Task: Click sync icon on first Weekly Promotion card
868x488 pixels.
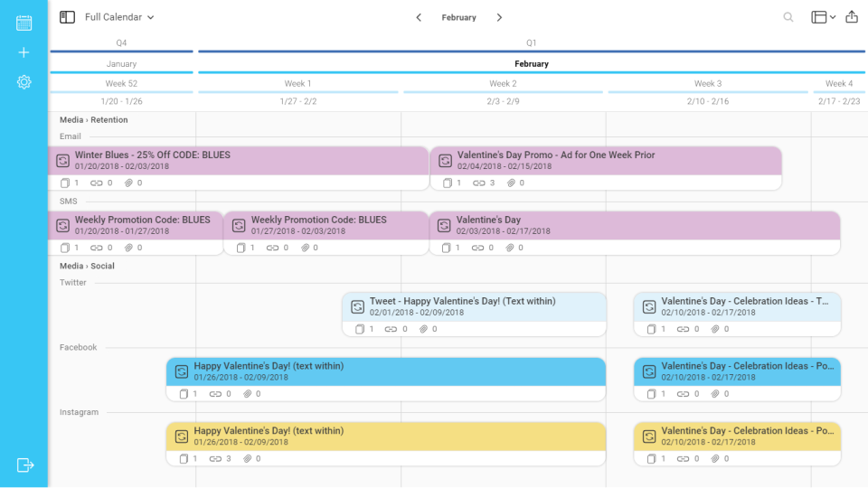Action: (x=62, y=225)
